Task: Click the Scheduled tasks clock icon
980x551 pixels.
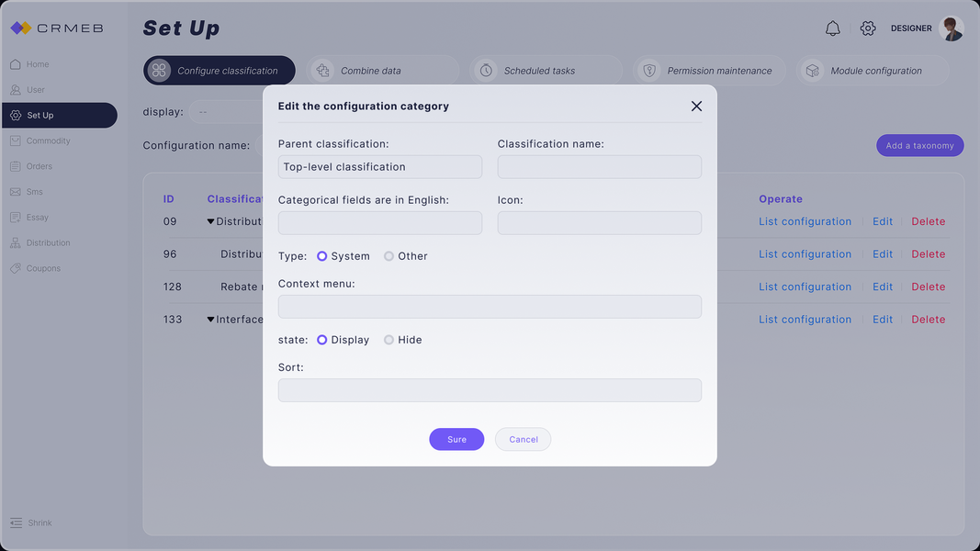Action: pyautogui.click(x=486, y=71)
